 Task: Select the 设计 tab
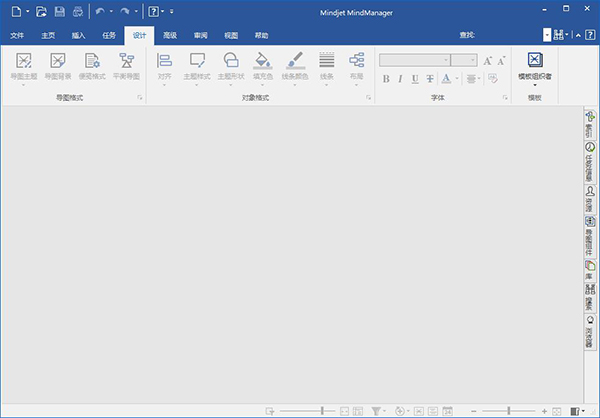(139, 36)
